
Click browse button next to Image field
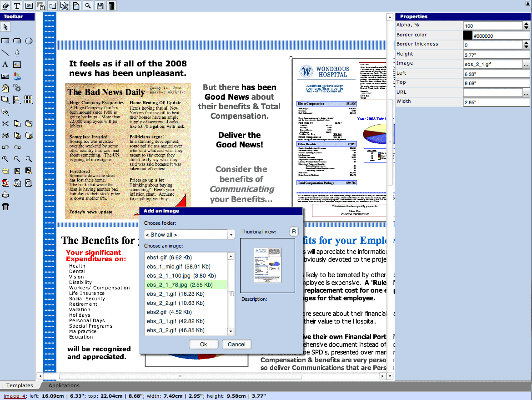526,64
